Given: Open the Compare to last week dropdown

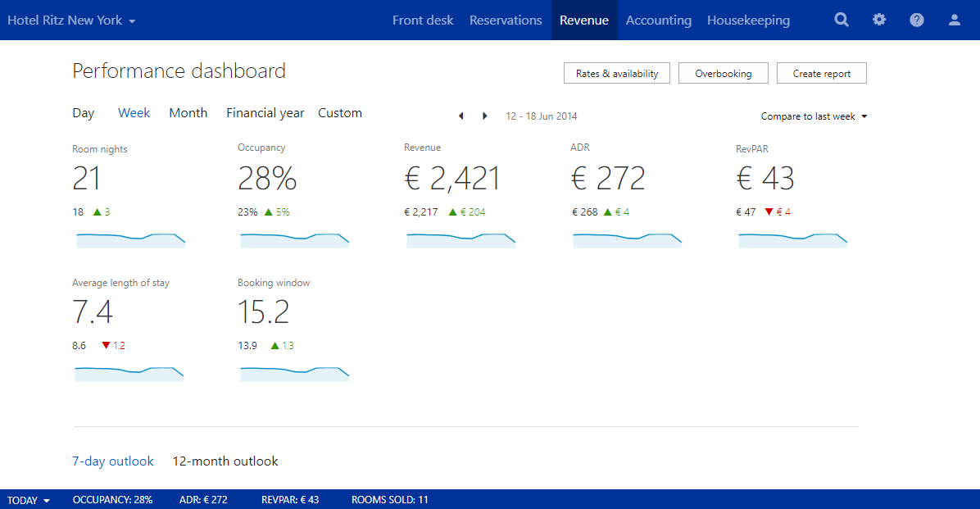Looking at the screenshot, I should coord(814,116).
